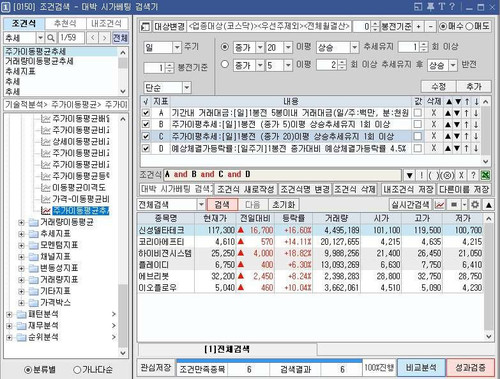Send condition D to bottom with ↓
This screenshot has height=379, width=500.
(x=476, y=148)
